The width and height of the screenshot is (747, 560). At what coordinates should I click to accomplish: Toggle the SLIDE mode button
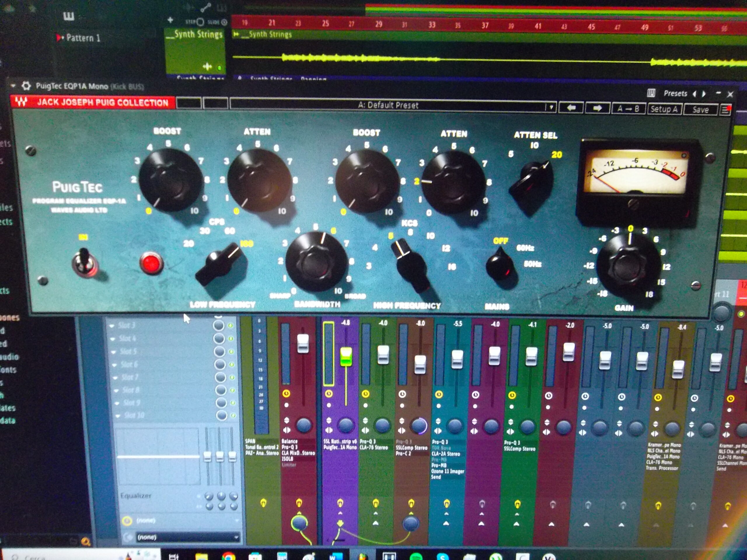[224, 22]
